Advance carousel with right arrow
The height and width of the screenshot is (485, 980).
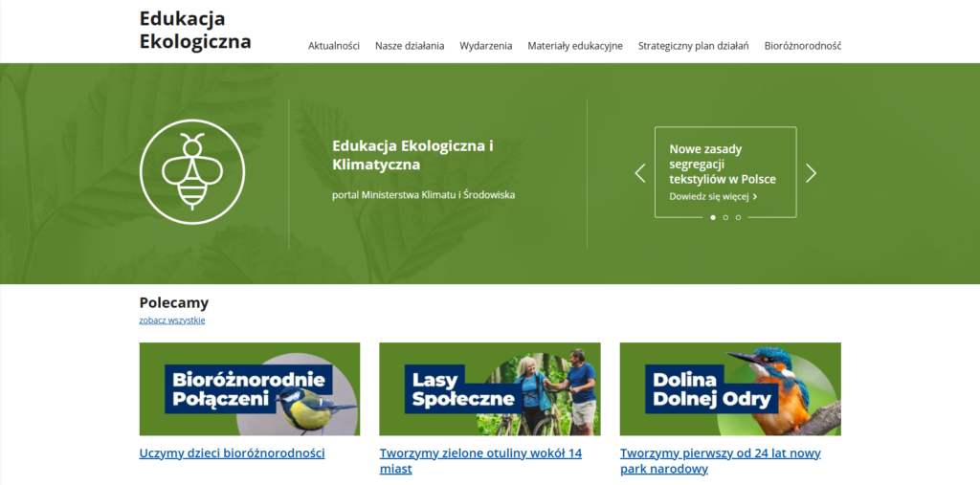pos(811,173)
